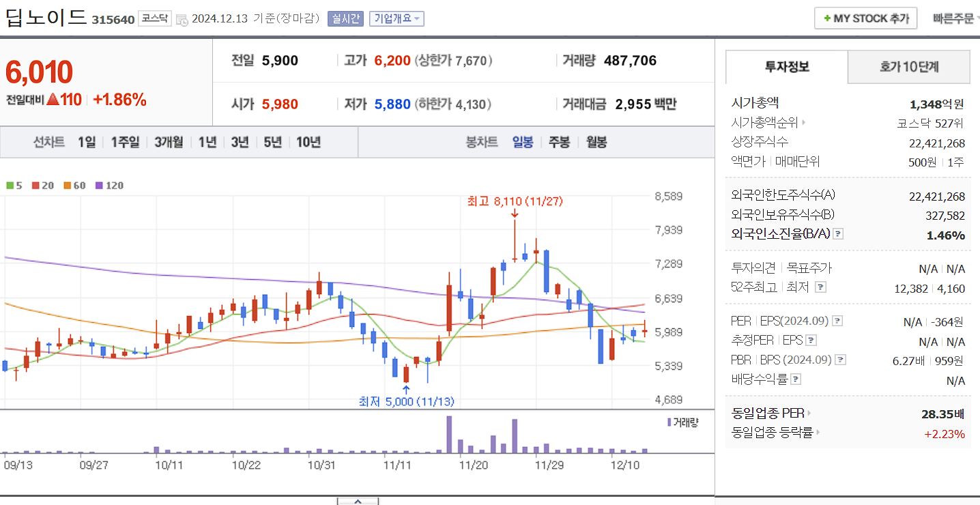Select the 1년 chart period tab
Screen dimensions: 980x505
point(207,142)
